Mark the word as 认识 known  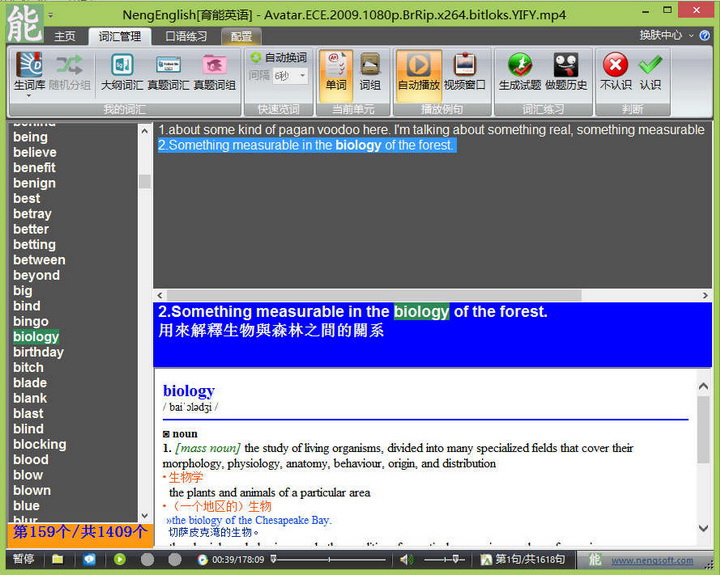650,71
